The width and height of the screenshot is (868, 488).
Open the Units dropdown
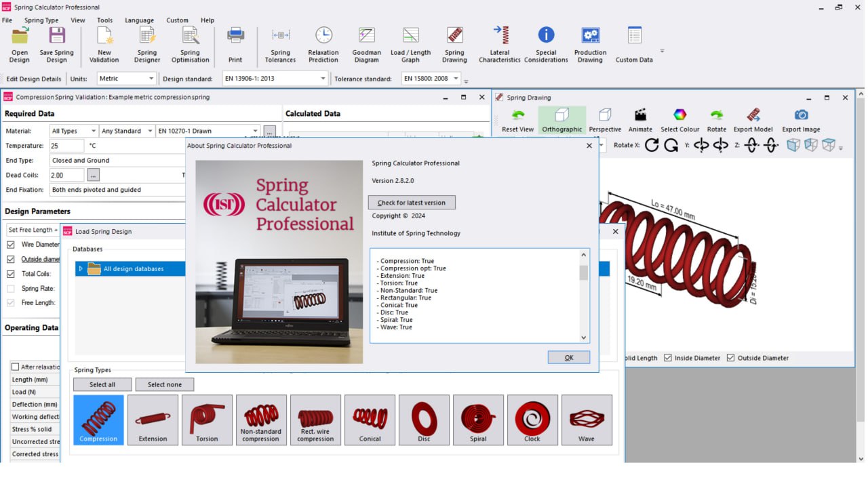126,79
